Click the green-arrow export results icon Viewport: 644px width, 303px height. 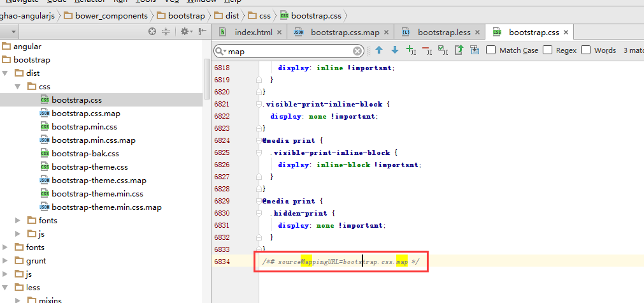click(459, 50)
